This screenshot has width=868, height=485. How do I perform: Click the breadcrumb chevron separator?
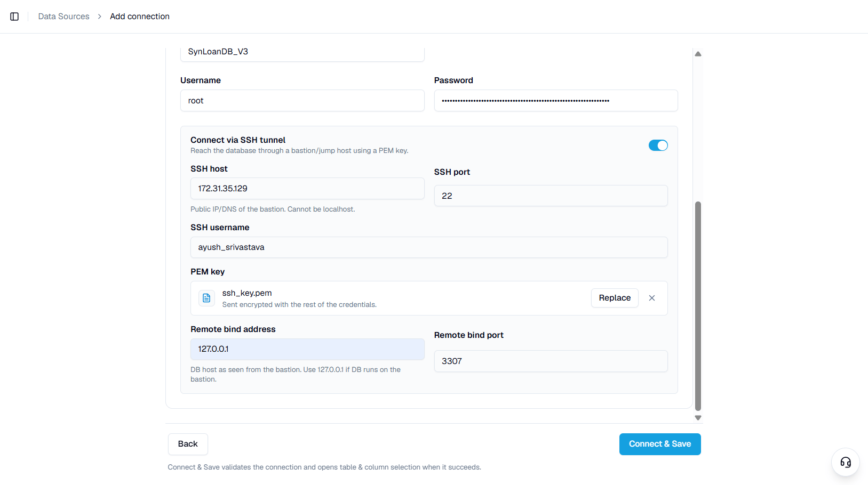100,17
